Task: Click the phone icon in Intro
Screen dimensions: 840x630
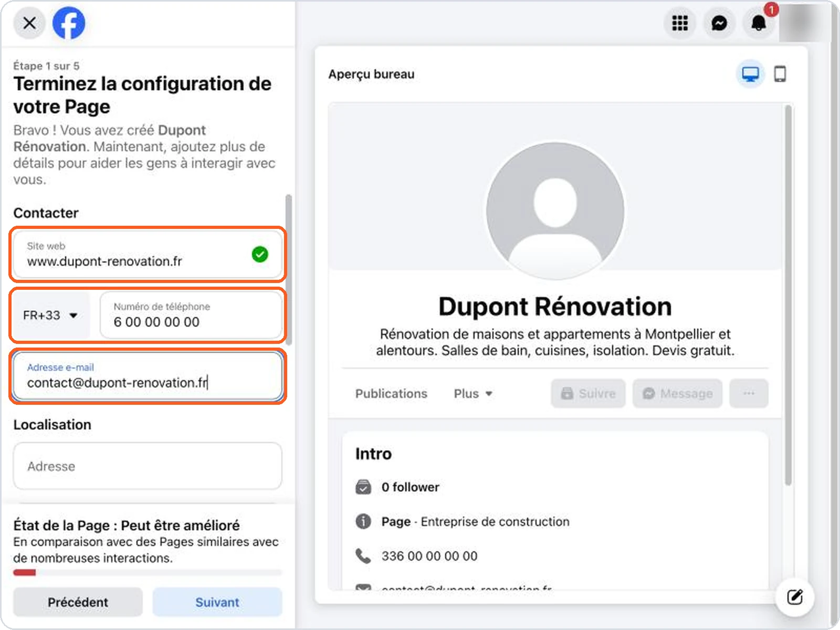Action: pyautogui.click(x=363, y=555)
